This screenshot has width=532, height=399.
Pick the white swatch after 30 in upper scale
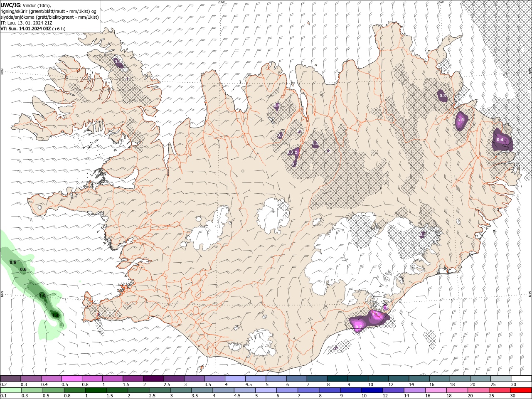pyautogui.click(x=522, y=379)
